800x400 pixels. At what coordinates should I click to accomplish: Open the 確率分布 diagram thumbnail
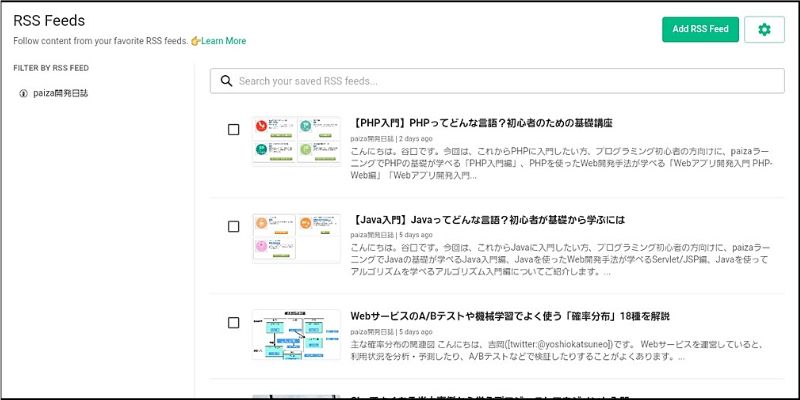click(x=296, y=334)
